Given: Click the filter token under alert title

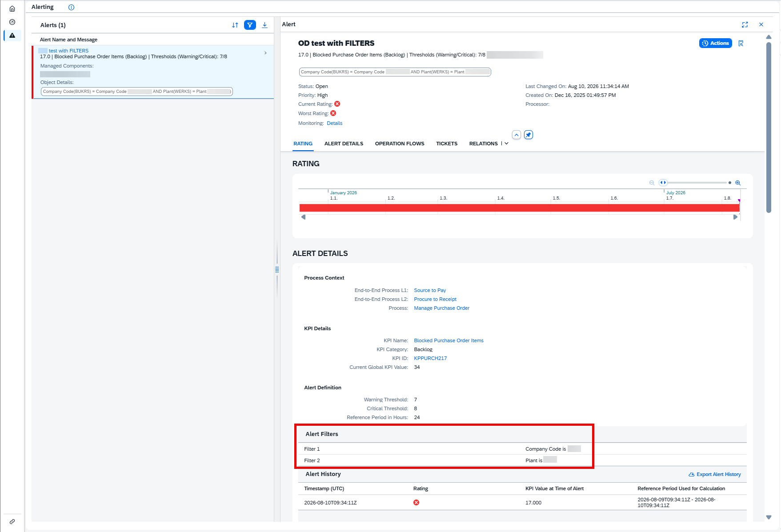Looking at the screenshot, I should click(395, 72).
